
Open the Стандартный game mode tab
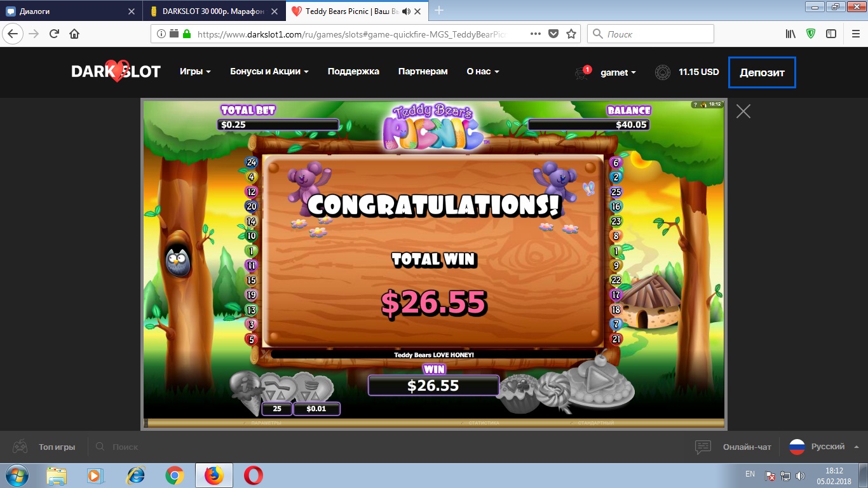[x=595, y=423]
